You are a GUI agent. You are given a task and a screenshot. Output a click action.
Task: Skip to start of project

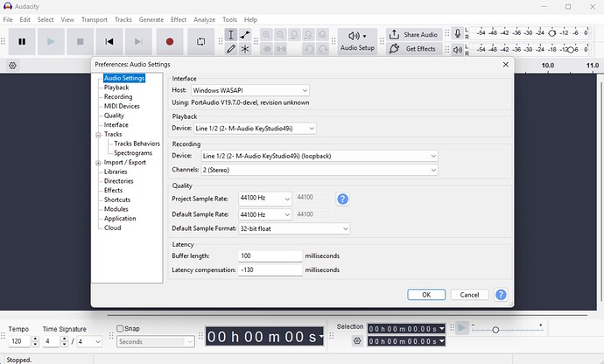click(x=109, y=42)
